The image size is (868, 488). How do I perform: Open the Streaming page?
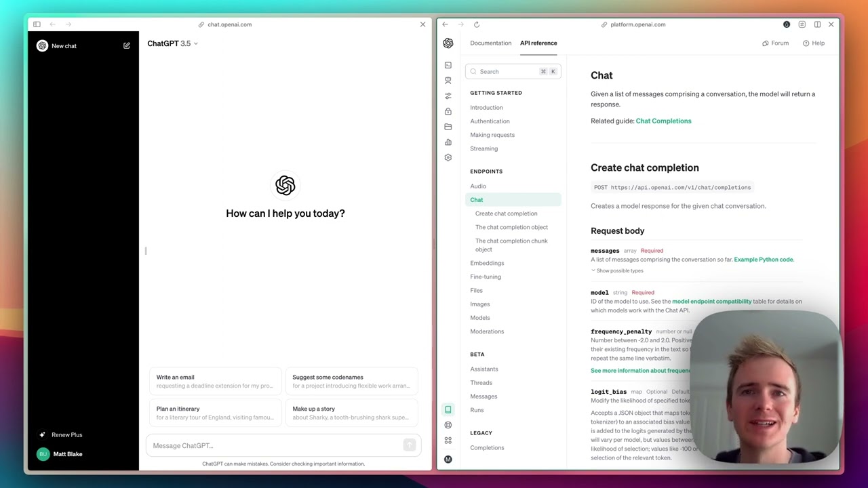click(x=484, y=148)
